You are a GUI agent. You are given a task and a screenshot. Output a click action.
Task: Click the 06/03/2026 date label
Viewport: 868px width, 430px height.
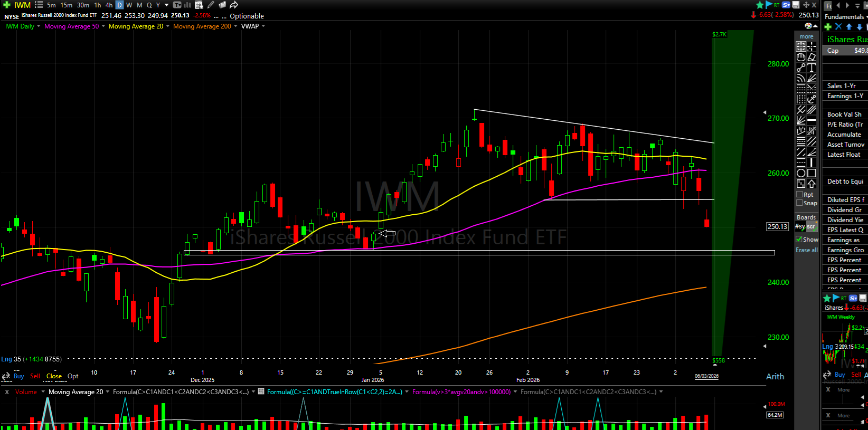point(706,376)
